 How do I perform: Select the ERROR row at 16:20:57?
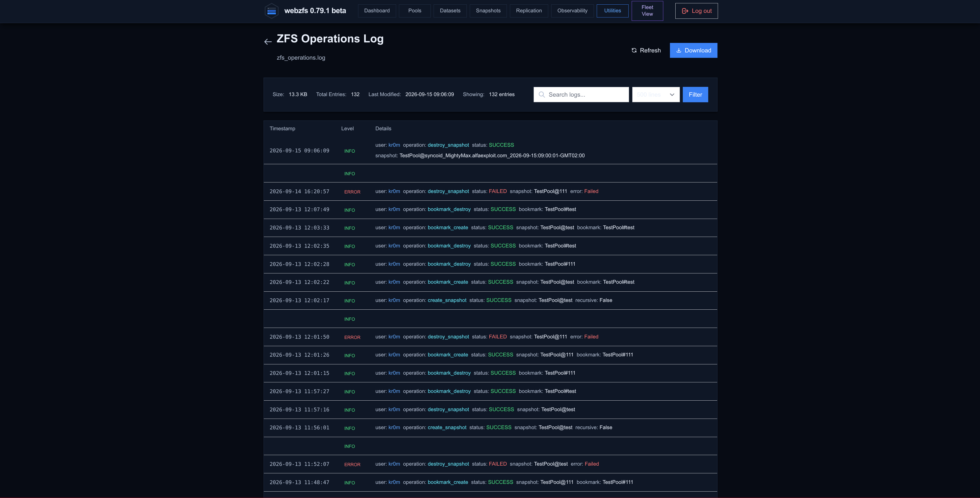(x=490, y=191)
